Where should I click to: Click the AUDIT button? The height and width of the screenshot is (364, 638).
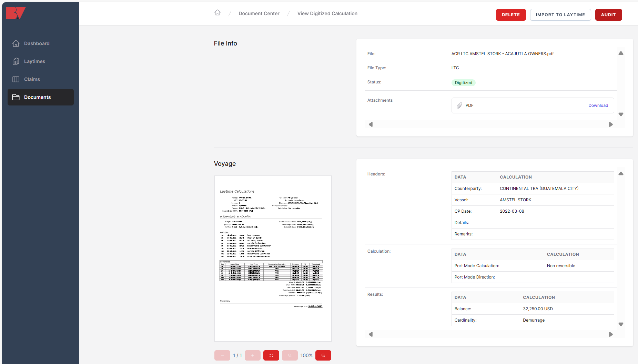tap(608, 15)
